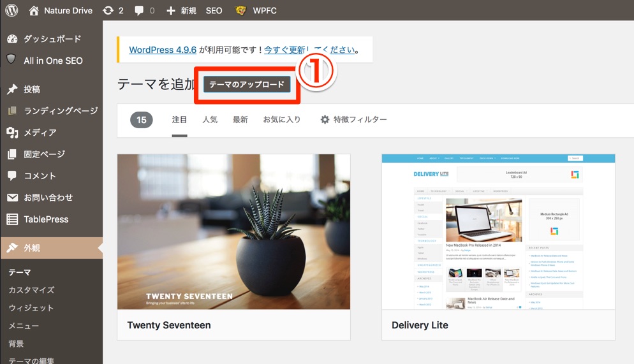This screenshot has height=364, width=634.
Task: Click the All in One SEO shield icon
Action: pos(11,59)
